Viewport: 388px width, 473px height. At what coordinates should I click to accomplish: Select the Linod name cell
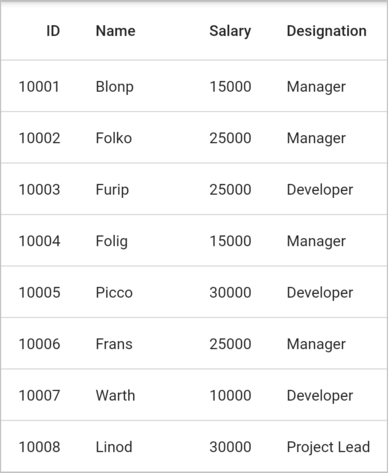click(114, 447)
